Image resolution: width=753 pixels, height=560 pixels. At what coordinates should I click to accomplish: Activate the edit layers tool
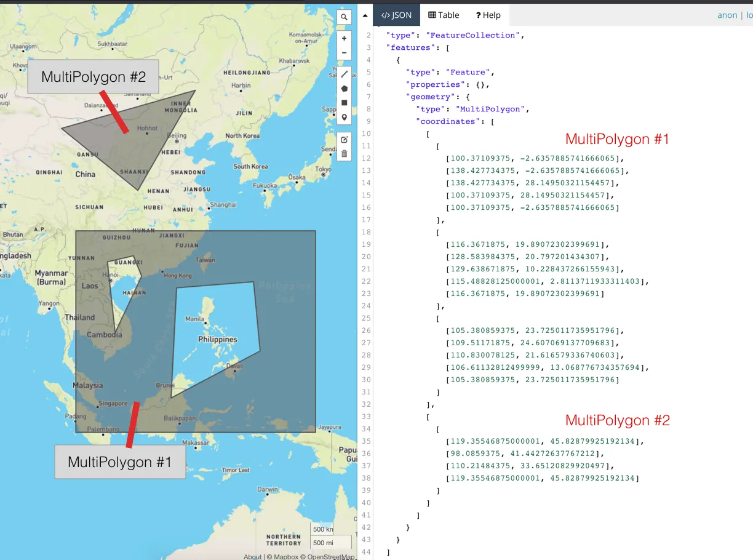pos(344,140)
